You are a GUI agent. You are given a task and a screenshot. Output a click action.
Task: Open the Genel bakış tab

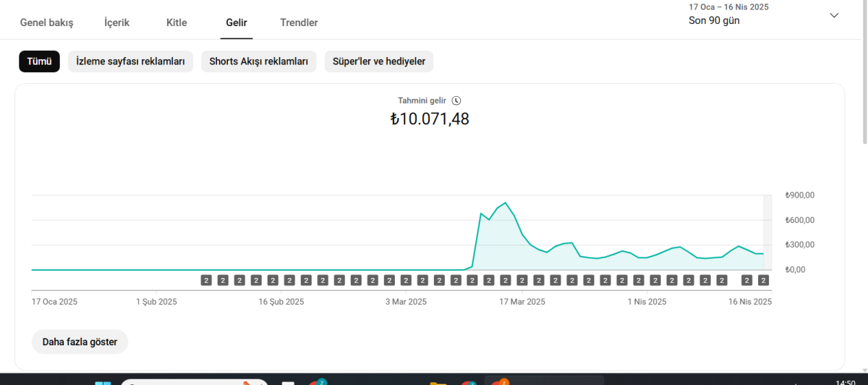tap(46, 22)
